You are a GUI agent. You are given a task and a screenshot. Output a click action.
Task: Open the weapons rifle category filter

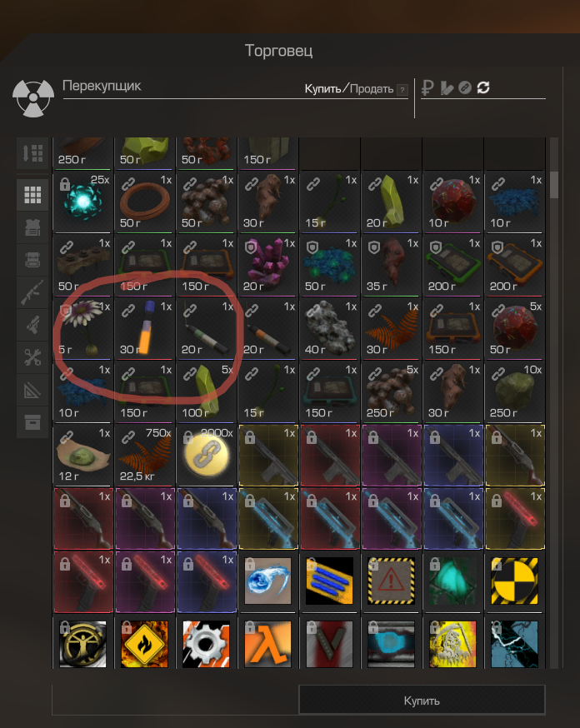(32, 292)
